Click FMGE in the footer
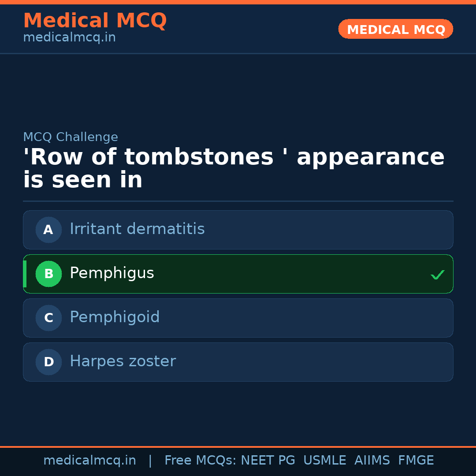Image resolution: width=476 pixels, height=476 pixels. 416,461
